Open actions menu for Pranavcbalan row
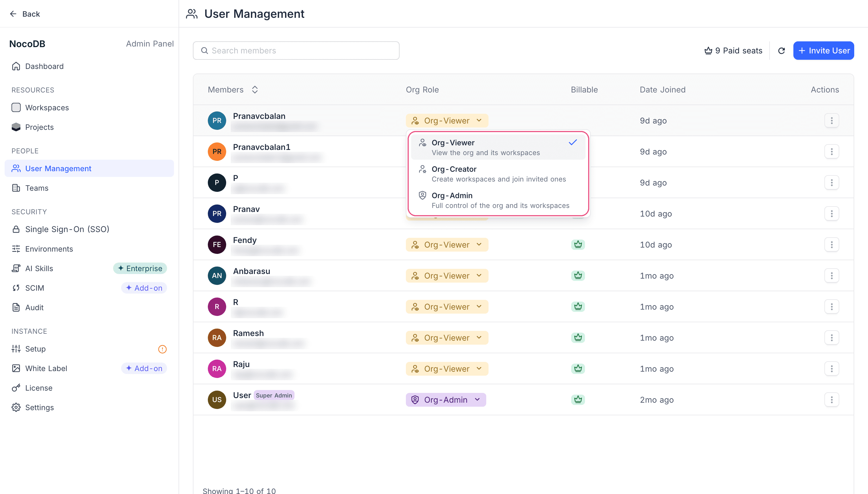Viewport: 868px width, 494px height. click(831, 120)
